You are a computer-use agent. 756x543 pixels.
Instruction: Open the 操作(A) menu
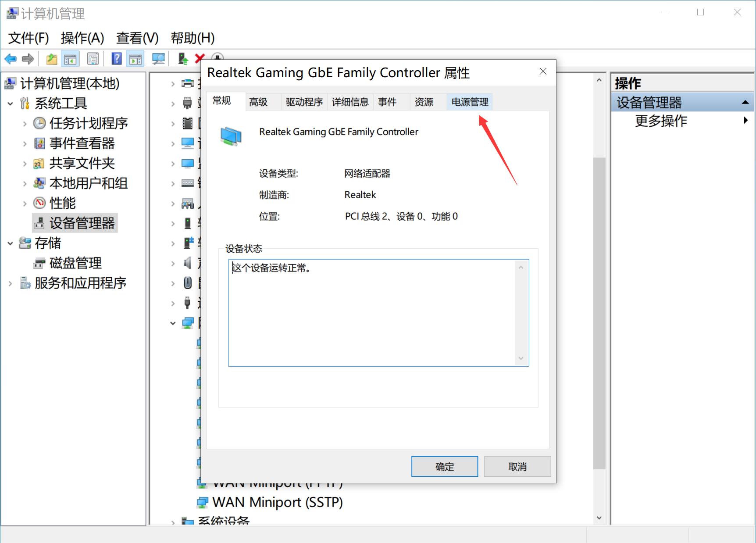pyautogui.click(x=82, y=38)
